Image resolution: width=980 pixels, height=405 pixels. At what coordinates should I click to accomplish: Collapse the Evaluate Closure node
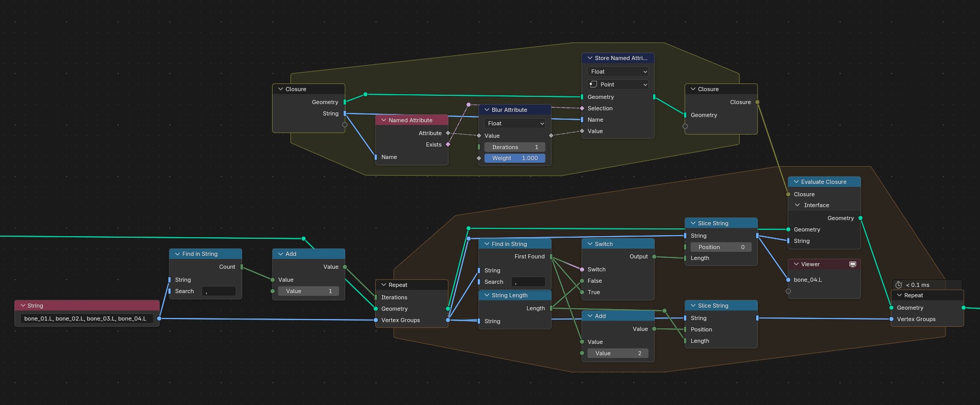[796, 182]
